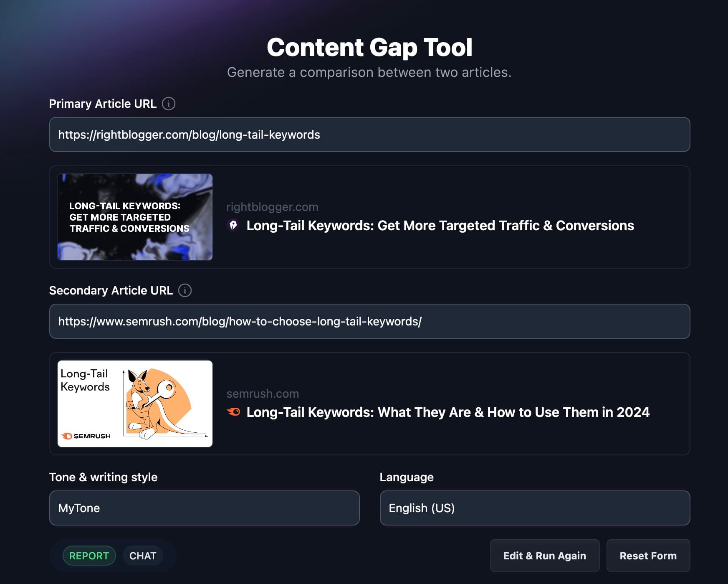
Task: Click info icon next to Primary Article URL
Action: [168, 104]
